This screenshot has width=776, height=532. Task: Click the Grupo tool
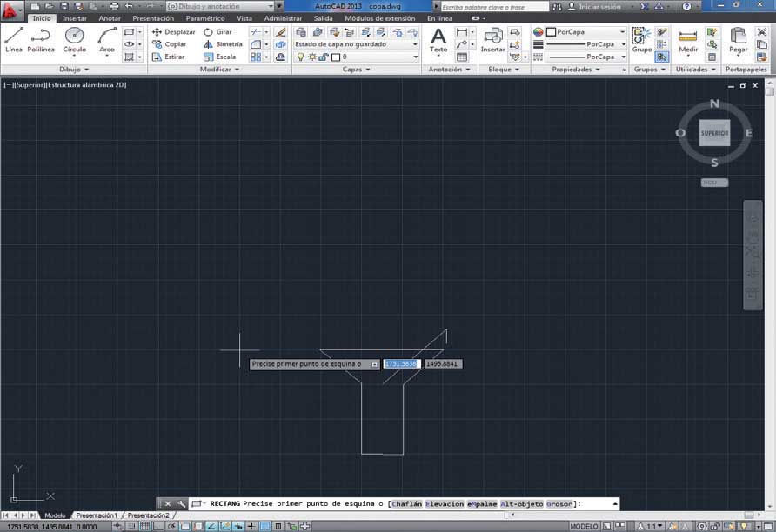[641, 40]
